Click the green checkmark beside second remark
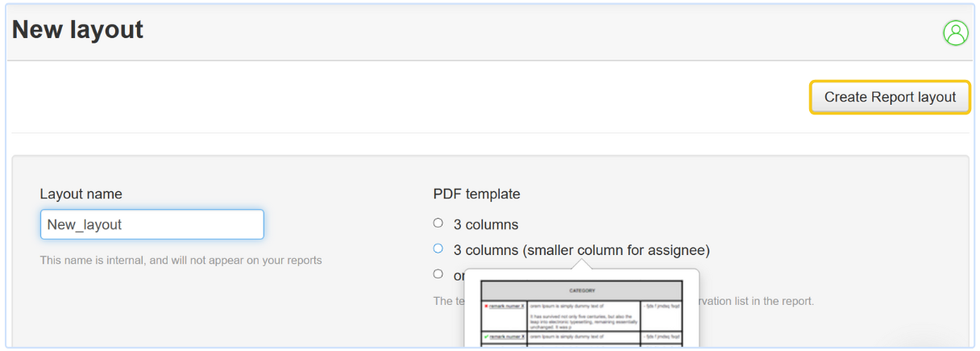 [x=485, y=336]
